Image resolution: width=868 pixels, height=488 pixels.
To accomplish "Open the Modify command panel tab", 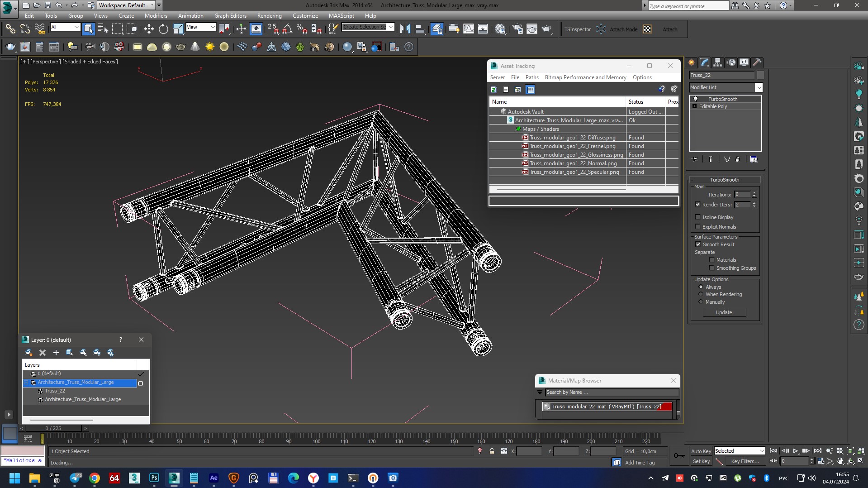I will pos(704,62).
